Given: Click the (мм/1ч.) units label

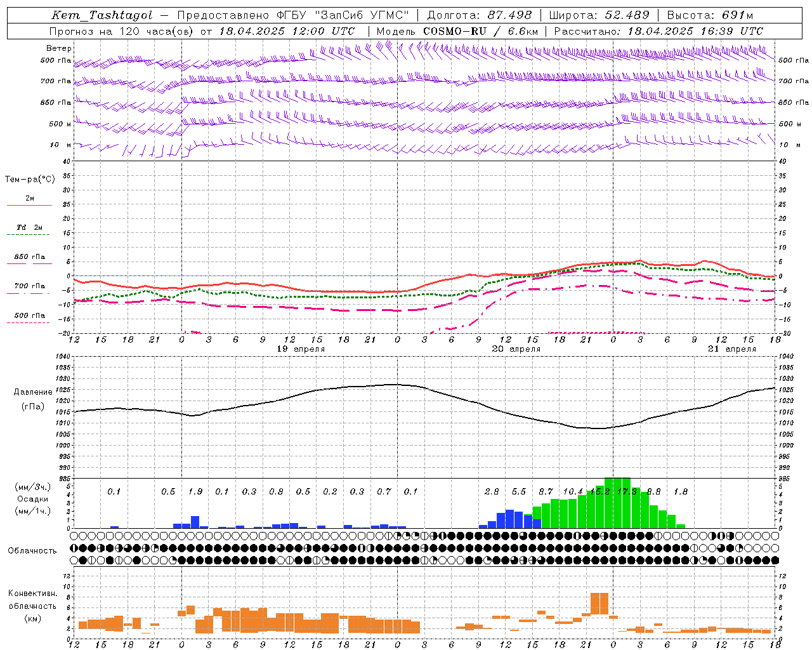Looking at the screenshot, I should click(32, 511).
